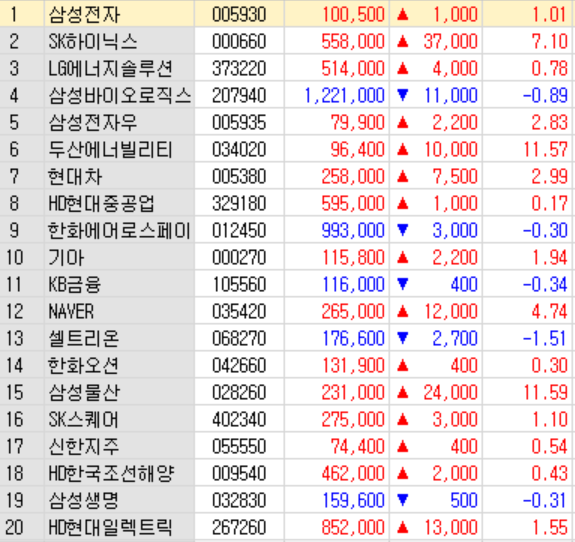Click the price 176,600
Viewport: 575px width, 542px height.
pyautogui.click(x=354, y=339)
